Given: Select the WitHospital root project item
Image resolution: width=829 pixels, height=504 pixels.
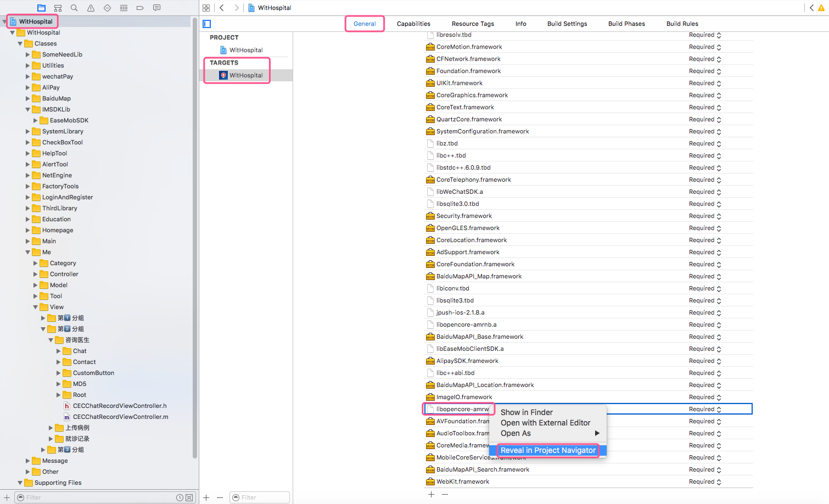Looking at the screenshot, I should click(36, 21).
